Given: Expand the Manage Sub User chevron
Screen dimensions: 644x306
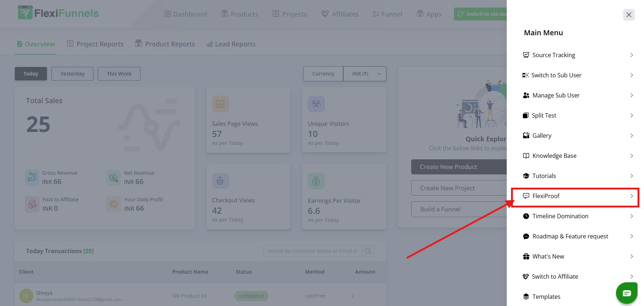Looking at the screenshot, I should (631, 95).
